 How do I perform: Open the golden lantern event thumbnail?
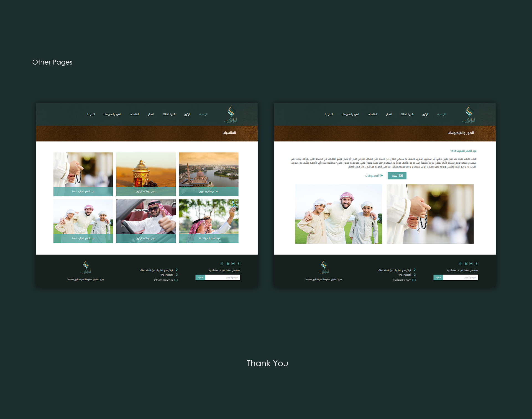[x=146, y=174]
